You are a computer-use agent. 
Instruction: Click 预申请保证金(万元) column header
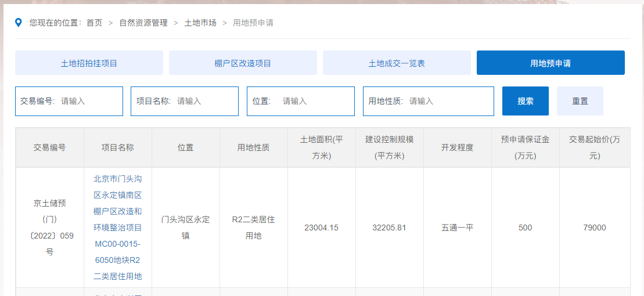[526, 148]
